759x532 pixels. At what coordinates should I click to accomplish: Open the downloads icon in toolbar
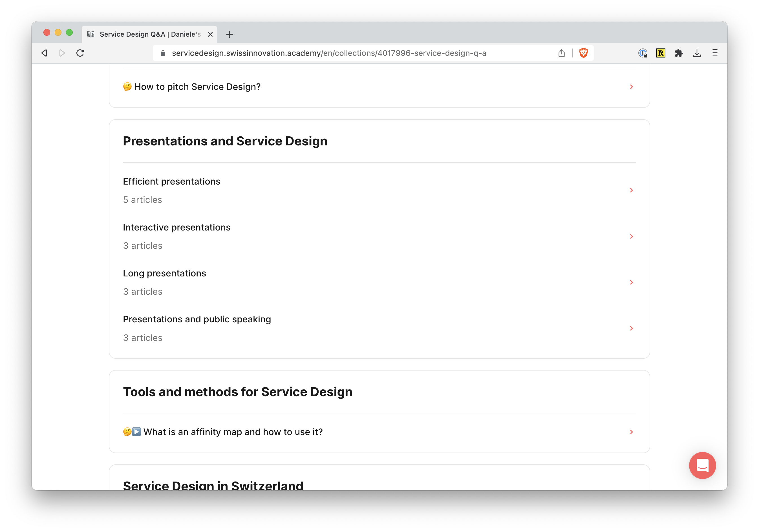point(697,53)
